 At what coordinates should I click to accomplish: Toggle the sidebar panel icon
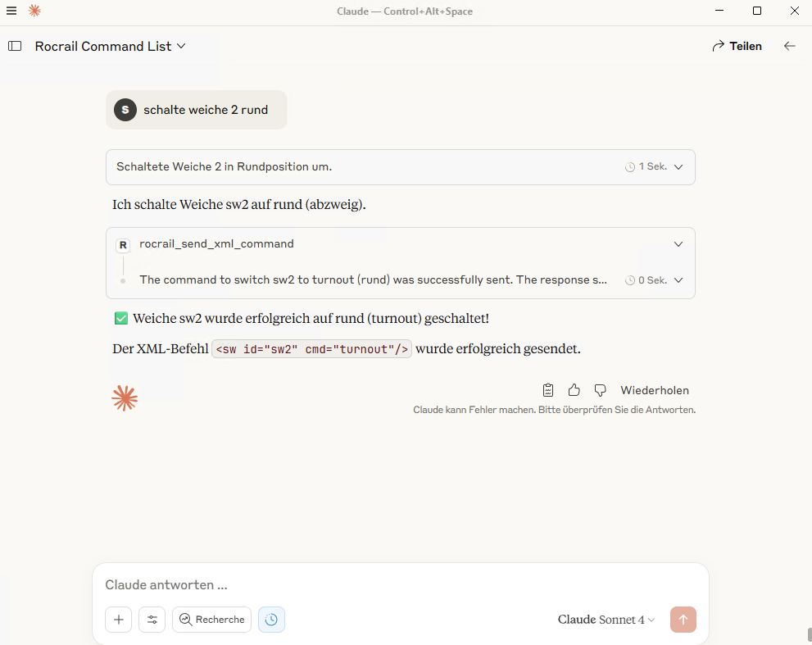(15, 46)
